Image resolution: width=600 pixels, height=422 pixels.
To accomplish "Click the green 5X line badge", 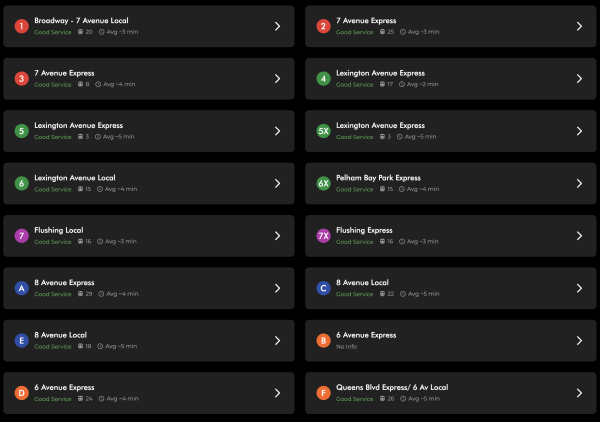I will click(323, 131).
